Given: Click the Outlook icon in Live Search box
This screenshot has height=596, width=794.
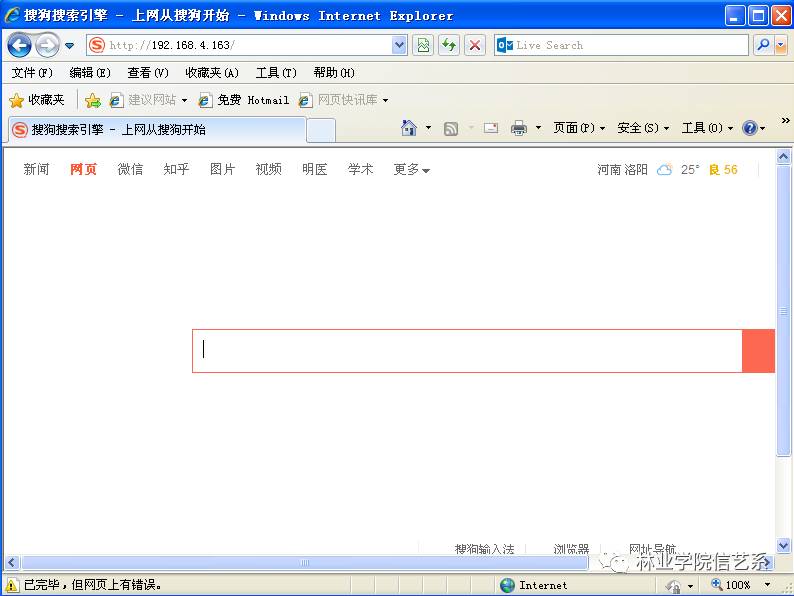Looking at the screenshot, I should (505, 45).
